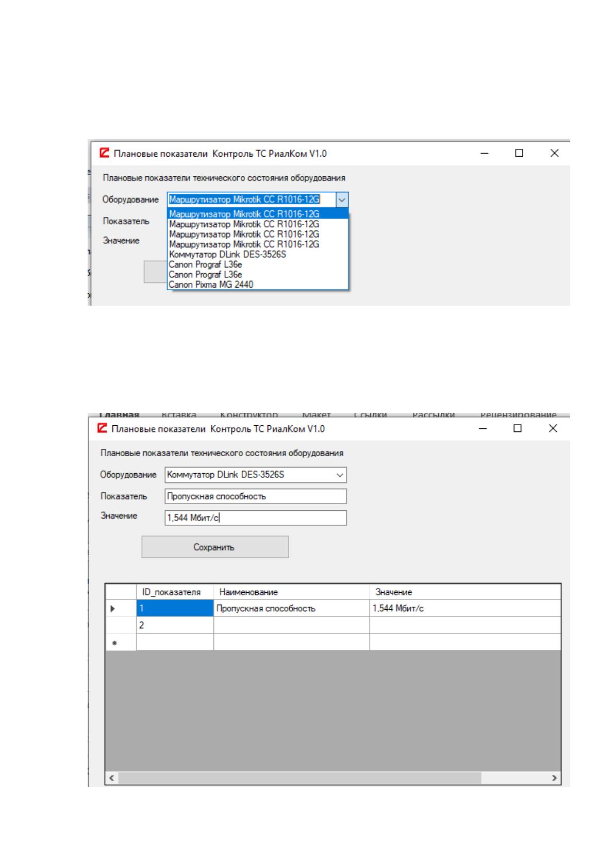Click into the Значение field with 1,544 Мбит/с
The height and width of the screenshot is (868, 614).
point(256,518)
